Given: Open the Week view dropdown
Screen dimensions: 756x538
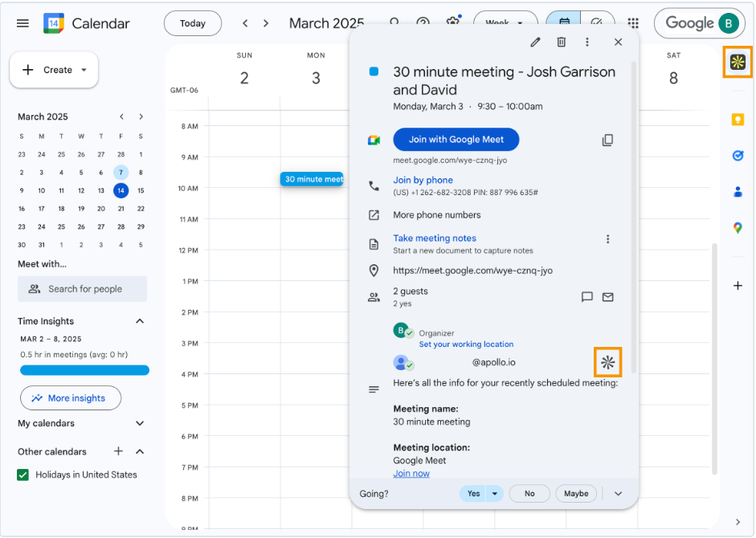Looking at the screenshot, I should pyautogui.click(x=505, y=22).
